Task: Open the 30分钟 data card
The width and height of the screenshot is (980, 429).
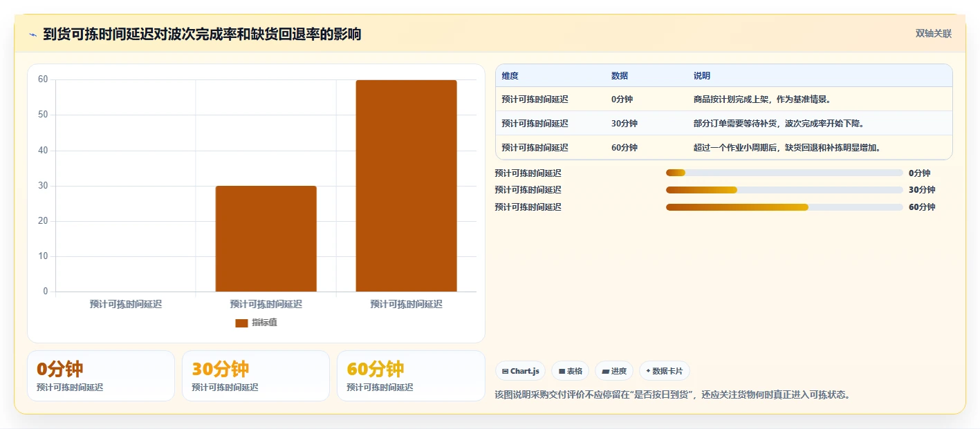Action: pos(256,376)
